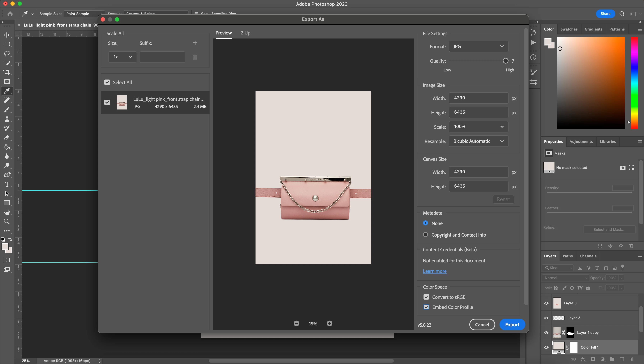Screen dimensions: 644x364
Task: Select the Type tool
Action: coord(7,184)
